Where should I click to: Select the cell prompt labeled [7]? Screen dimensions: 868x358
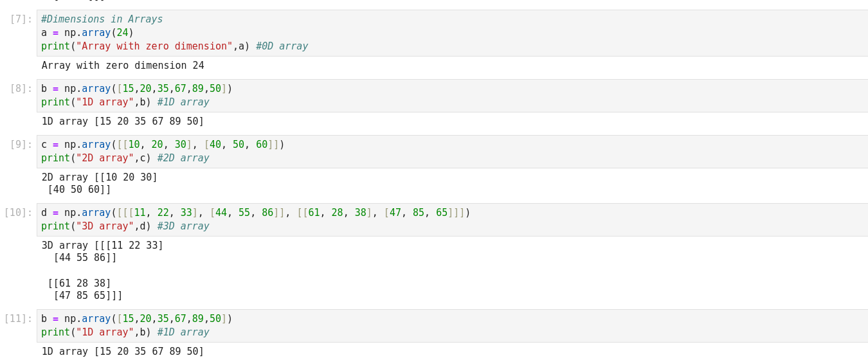click(21, 19)
